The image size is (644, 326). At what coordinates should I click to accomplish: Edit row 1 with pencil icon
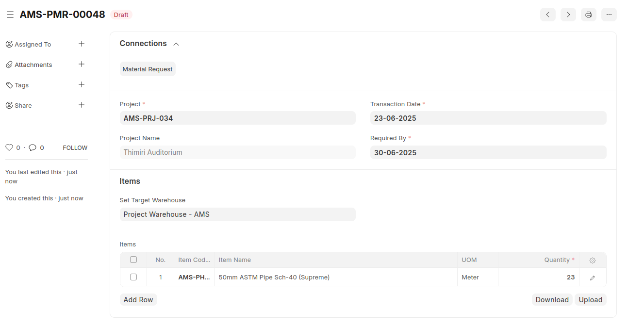pyautogui.click(x=592, y=278)
